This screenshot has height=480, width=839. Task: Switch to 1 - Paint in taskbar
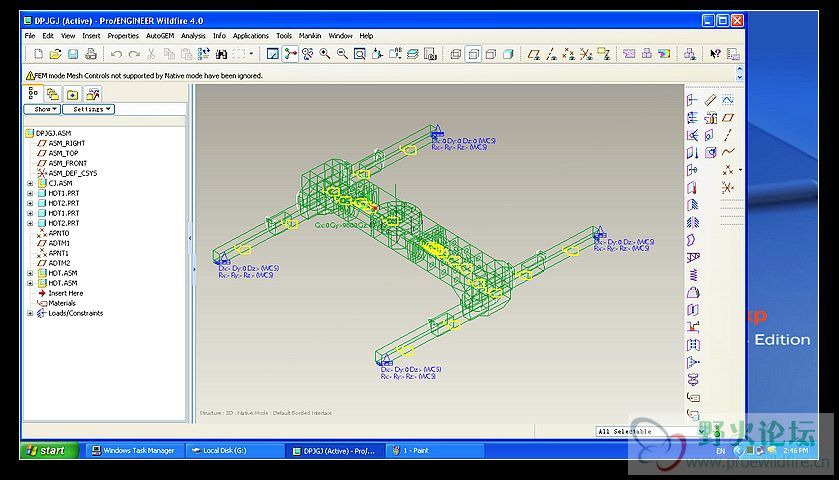coord(434,451)
